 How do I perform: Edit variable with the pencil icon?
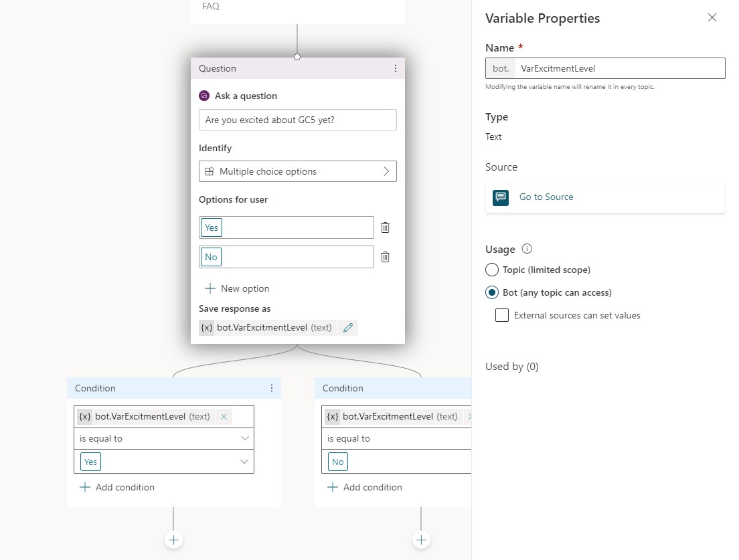(x=348, y=328)
